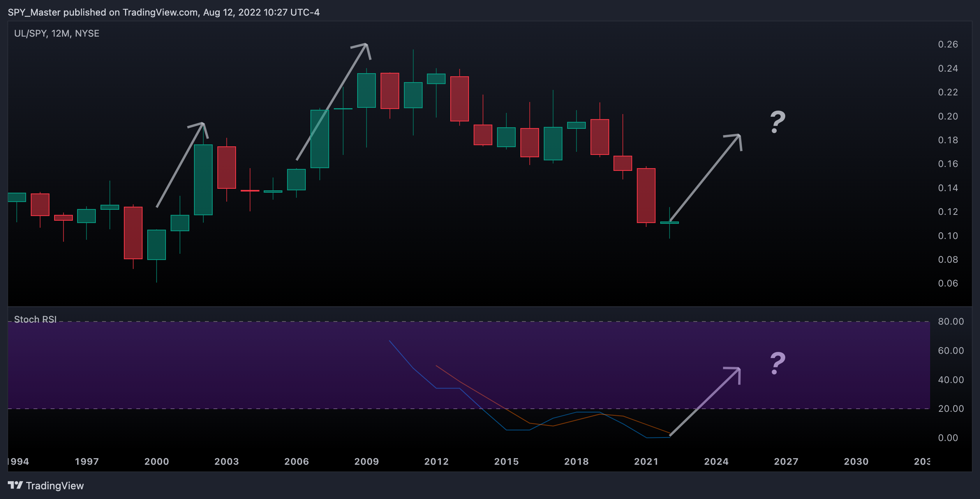Click the red 2013 candle body
The image size is (980, 499).
(x=460, y=99)
